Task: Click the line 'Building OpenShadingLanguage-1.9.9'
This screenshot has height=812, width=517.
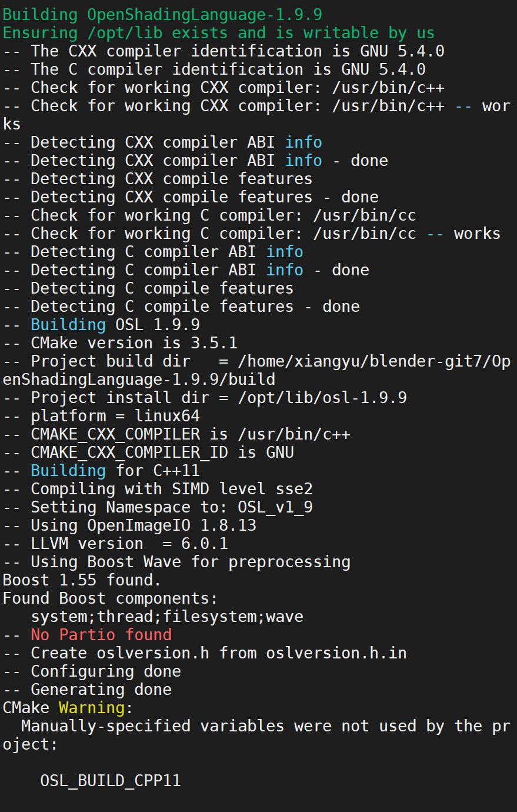Action: pos(163,15)
